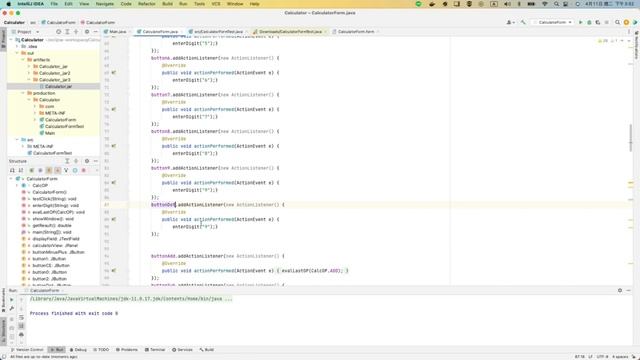Rerun program in Run panel
The width and height of the screenshot is (640, 360).
[11, 300]
